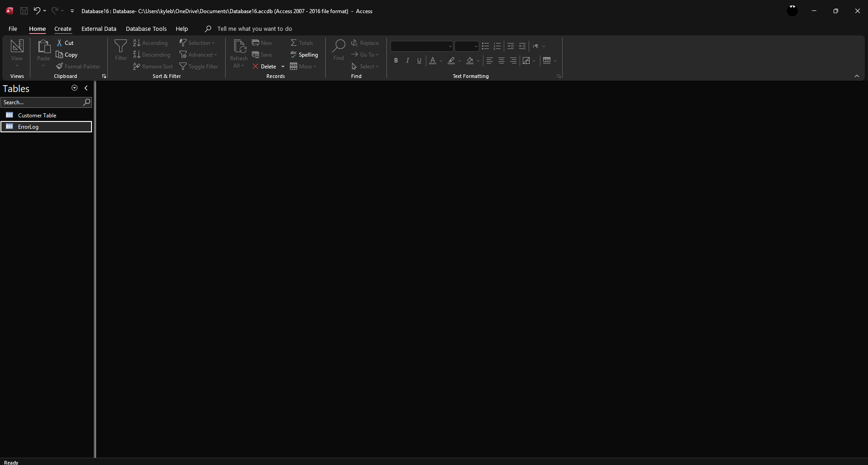Open Clipboard group dialog launcher
The image size is (868, 465).
pos(104,76)
